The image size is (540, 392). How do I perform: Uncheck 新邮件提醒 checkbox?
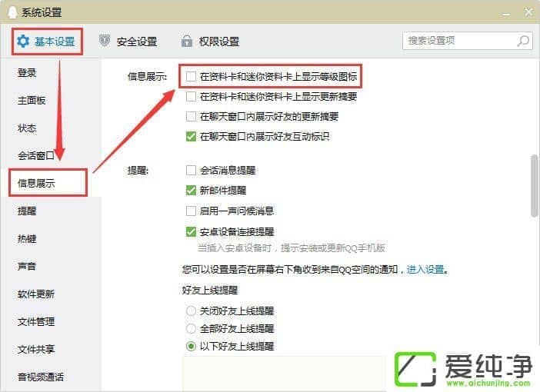point(191,190)
